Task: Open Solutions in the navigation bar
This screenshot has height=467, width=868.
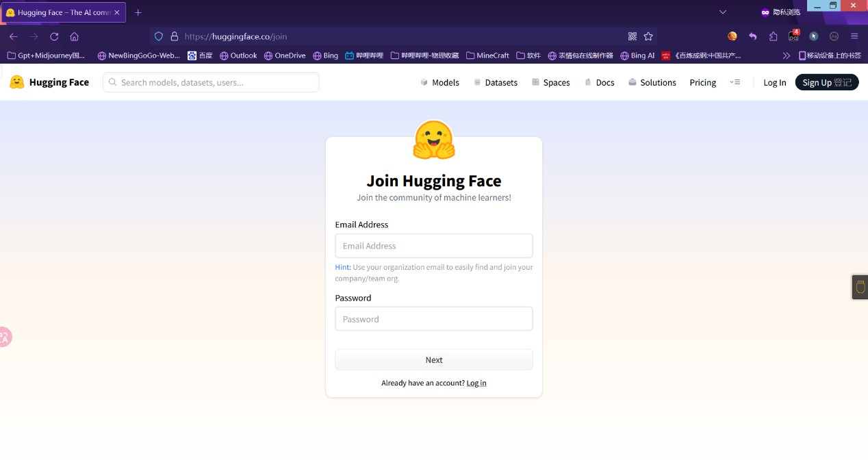Action: (x=652, y=82)
